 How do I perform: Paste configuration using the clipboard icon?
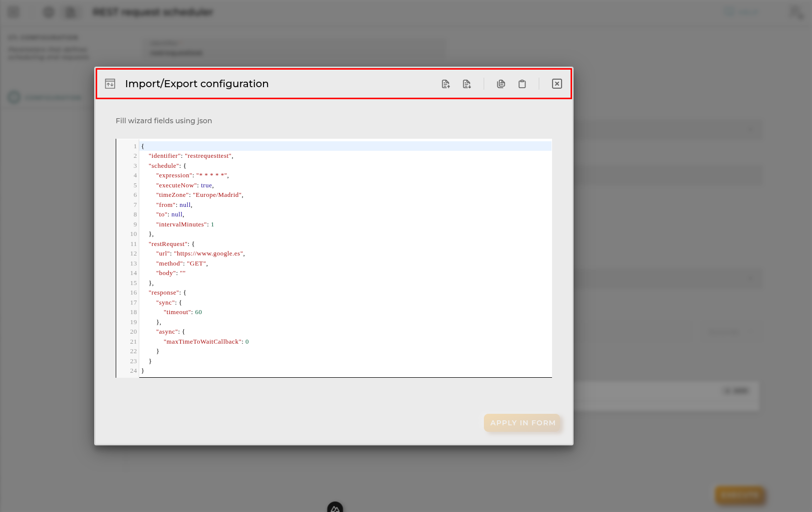(x=522, y=84)
